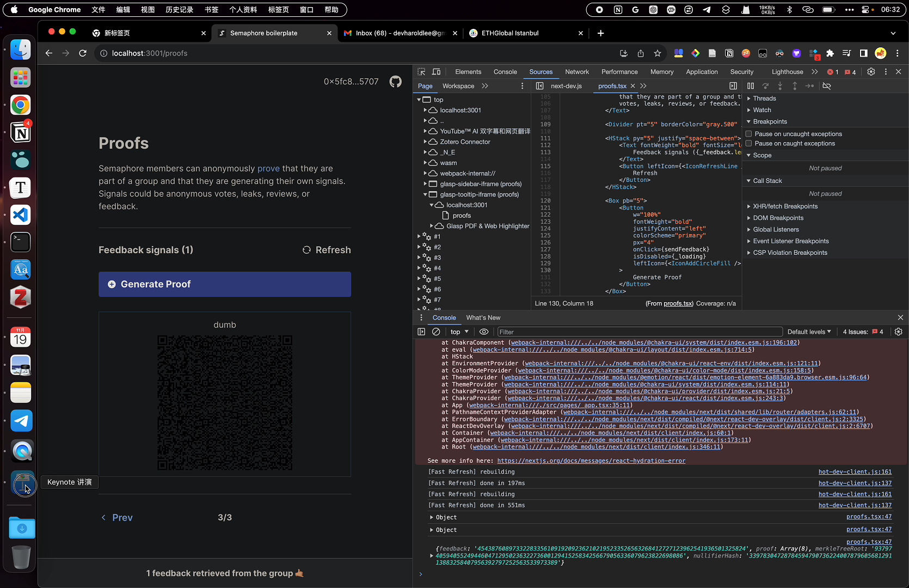The width and height of the screenshot is (909, 588).
Task: Open Visual Studio Code from dock
Action: click(21, 215)
